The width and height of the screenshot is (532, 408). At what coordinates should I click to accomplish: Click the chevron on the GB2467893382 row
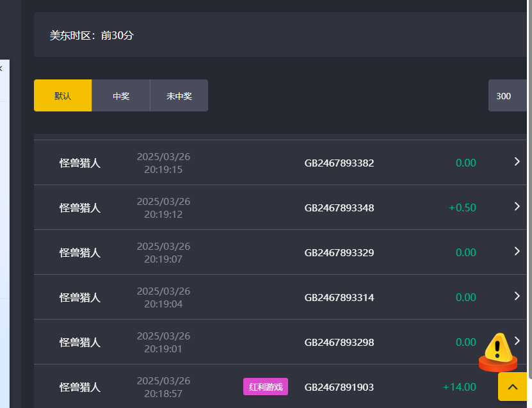pyautogui.click(x=517, y=162)
